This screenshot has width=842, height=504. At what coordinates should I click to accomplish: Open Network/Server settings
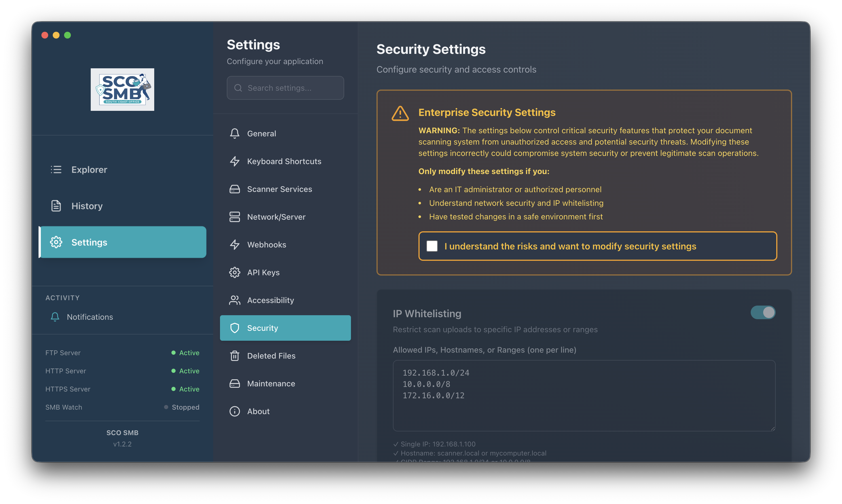click(285, 217)
